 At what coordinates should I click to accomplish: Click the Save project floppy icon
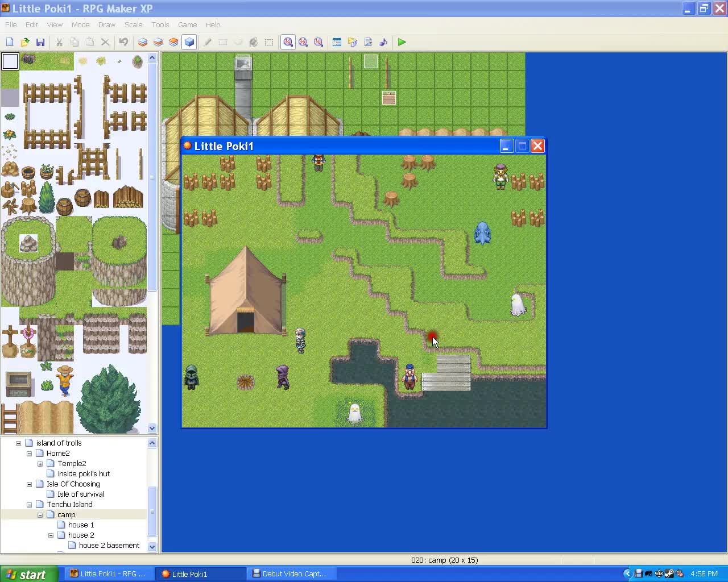[x=40, y=42]
